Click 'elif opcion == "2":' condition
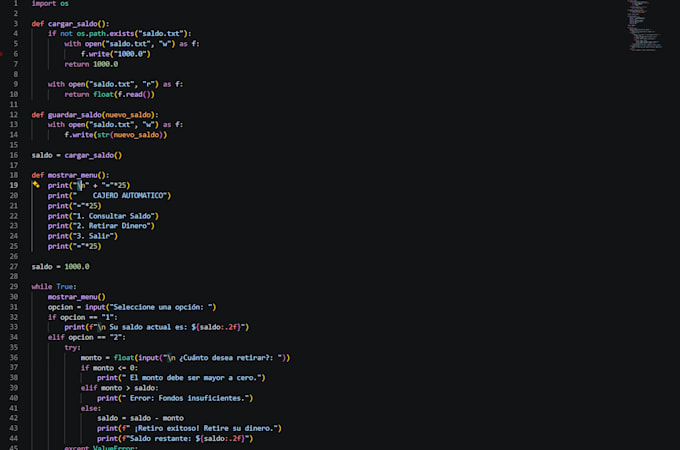 click(x=87, y=337)
